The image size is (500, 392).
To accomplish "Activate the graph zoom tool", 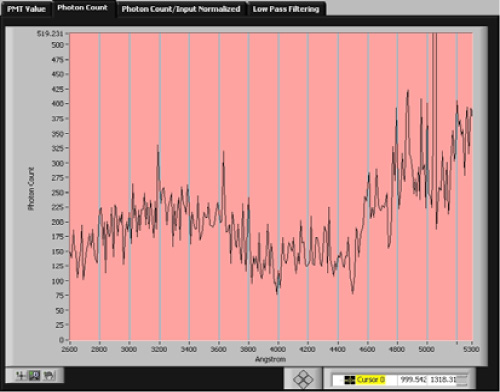I will tap(34, 376).
